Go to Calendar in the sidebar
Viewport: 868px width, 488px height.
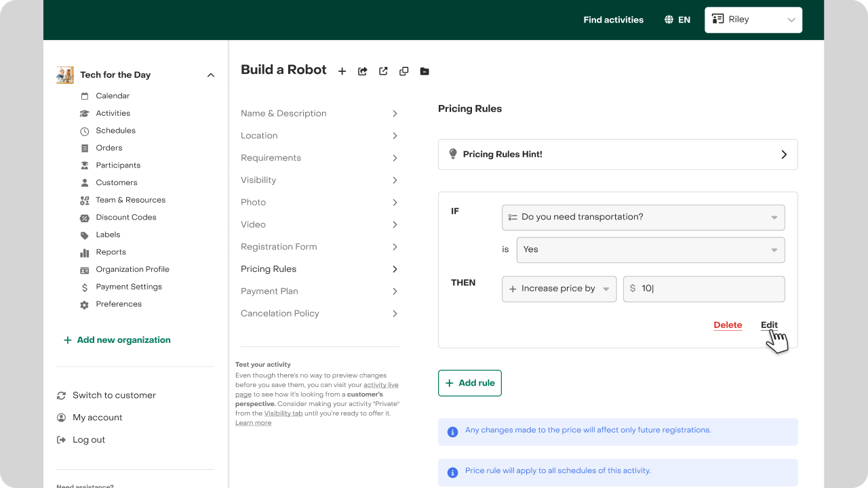click(x=113, y=96)
